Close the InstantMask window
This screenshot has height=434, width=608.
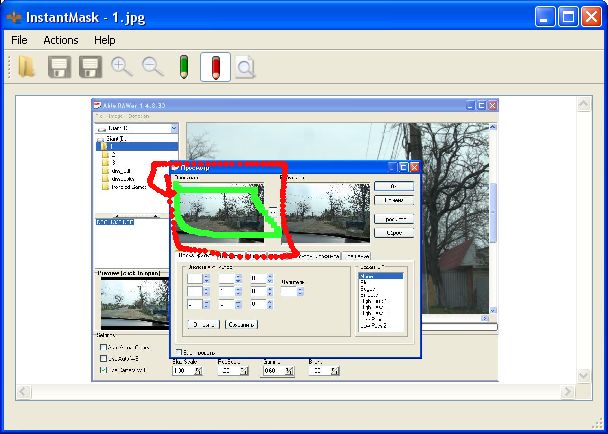click(x=591, y=16)
